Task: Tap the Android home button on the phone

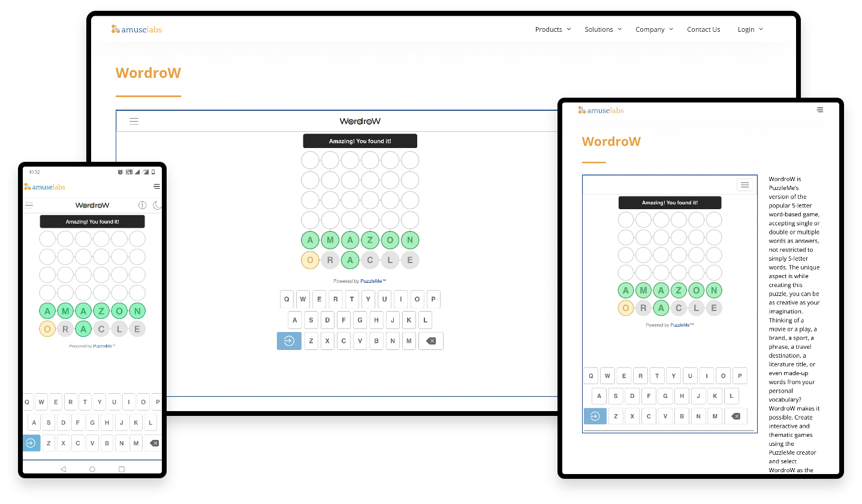Action: pos(92,469)
